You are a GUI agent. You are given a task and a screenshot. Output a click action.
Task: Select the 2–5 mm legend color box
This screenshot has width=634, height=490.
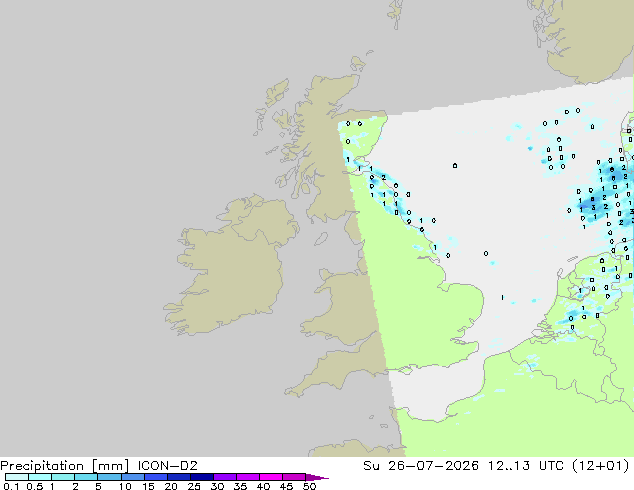[x=86, y=477]
